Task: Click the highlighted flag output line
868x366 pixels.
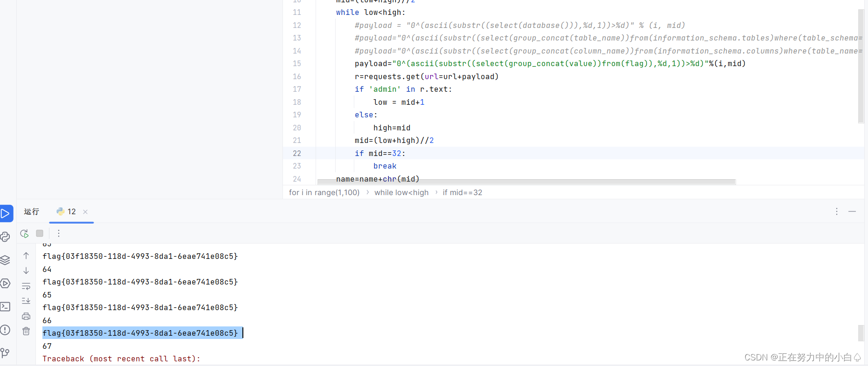Action: (x=140, y=333)
